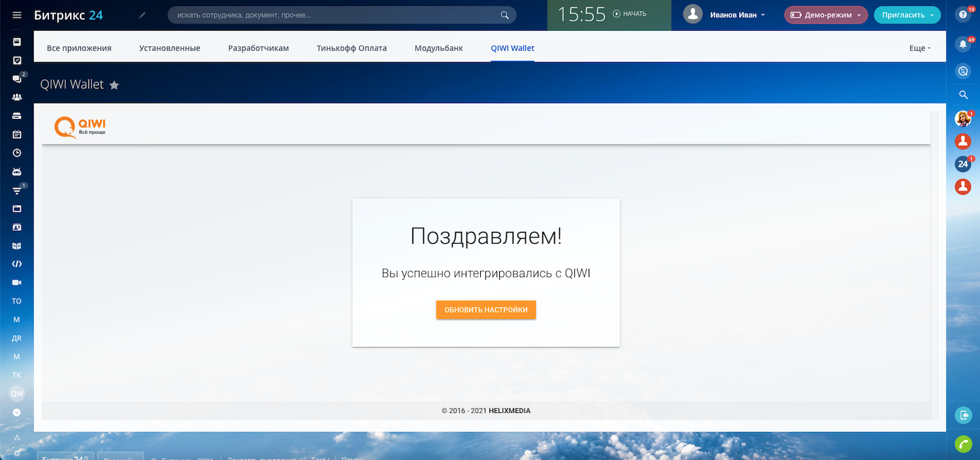Screen dimensions: 980x460
Task: Add QIWI Wallet to favorites star
Action: (114, 85)
